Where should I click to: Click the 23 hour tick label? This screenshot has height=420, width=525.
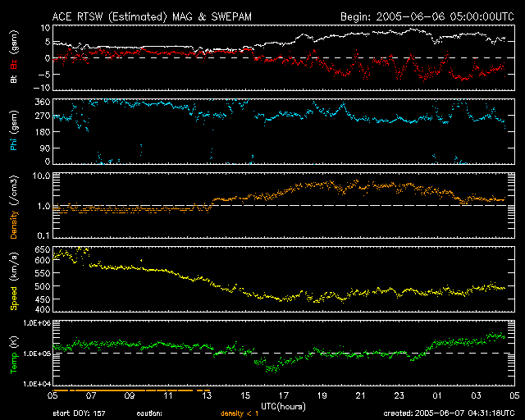(x=399, y=396)
